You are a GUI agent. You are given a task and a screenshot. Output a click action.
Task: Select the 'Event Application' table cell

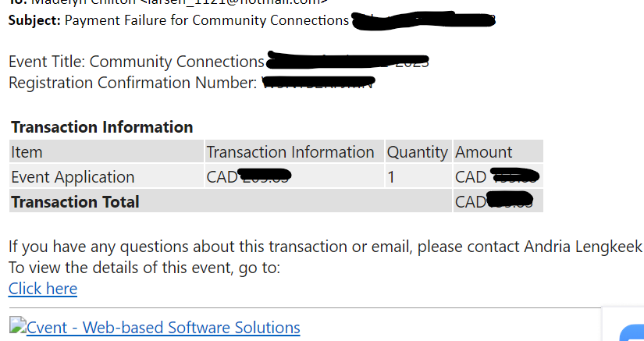click(x=106, y=177)
